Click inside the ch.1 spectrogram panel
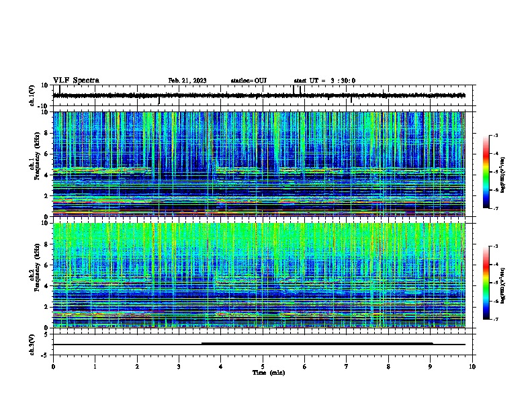 pyautogui.click(x=259, y=164)
